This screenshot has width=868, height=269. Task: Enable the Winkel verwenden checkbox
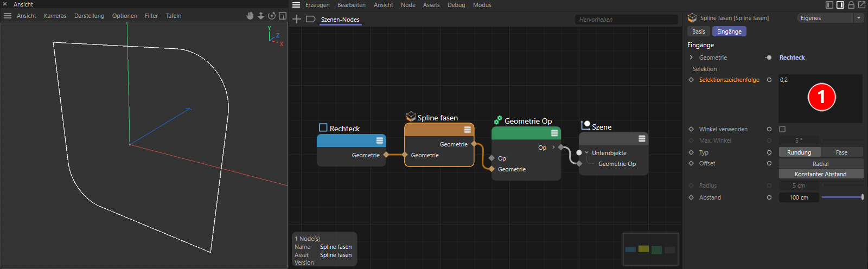[782, 129]
